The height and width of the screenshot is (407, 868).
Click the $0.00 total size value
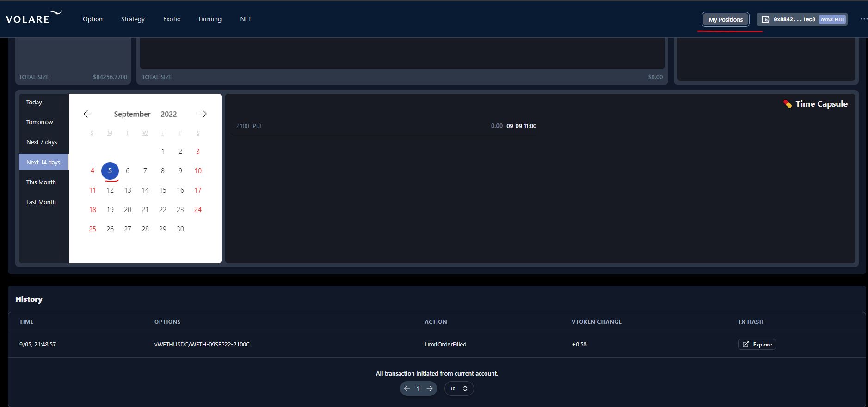655,77
